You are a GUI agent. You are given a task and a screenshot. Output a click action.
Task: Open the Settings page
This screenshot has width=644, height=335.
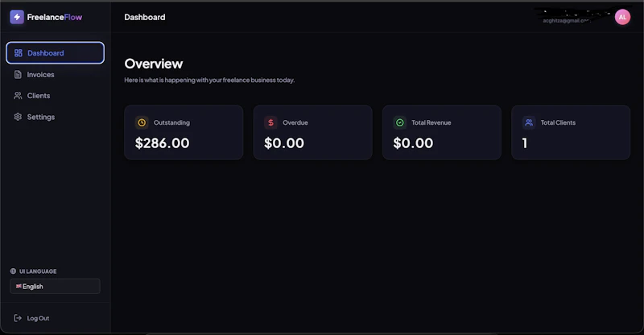point(55,117)
